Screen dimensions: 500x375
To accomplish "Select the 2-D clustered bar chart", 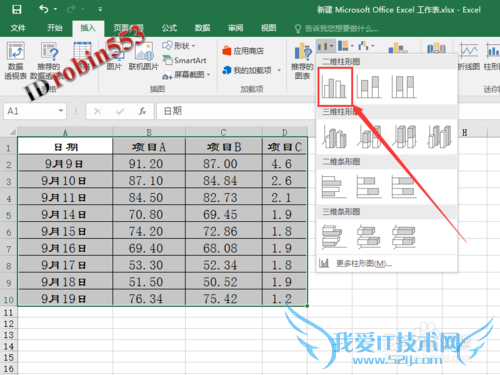I will [334, 187].
